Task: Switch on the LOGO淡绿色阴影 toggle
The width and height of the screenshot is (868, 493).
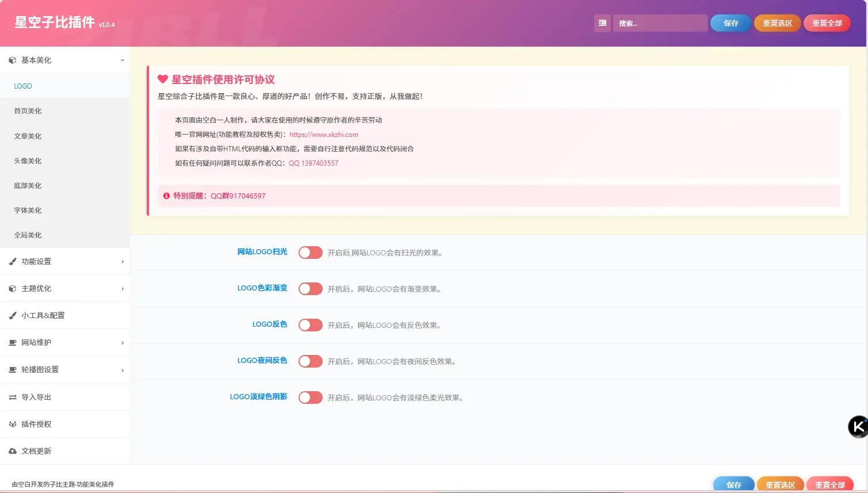Action: pos(310,398)
